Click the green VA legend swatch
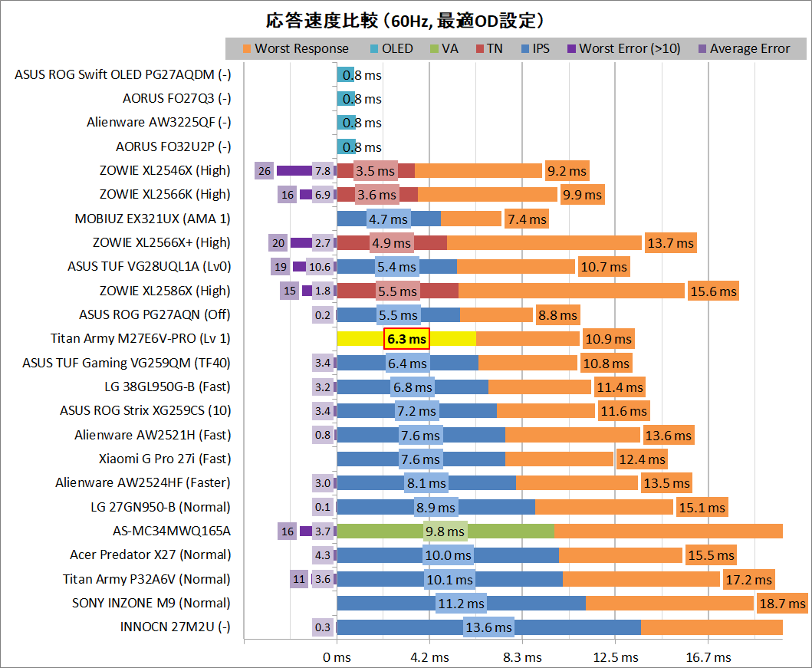The image size is (812, 668). click(x=435, y=48)
